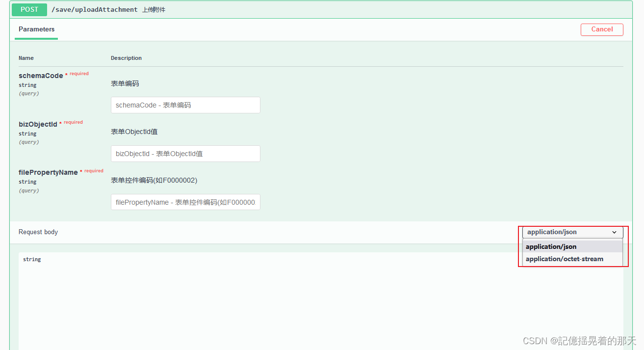Click the /save/uploadAttachment endpoint path

(x=94, y=9)
